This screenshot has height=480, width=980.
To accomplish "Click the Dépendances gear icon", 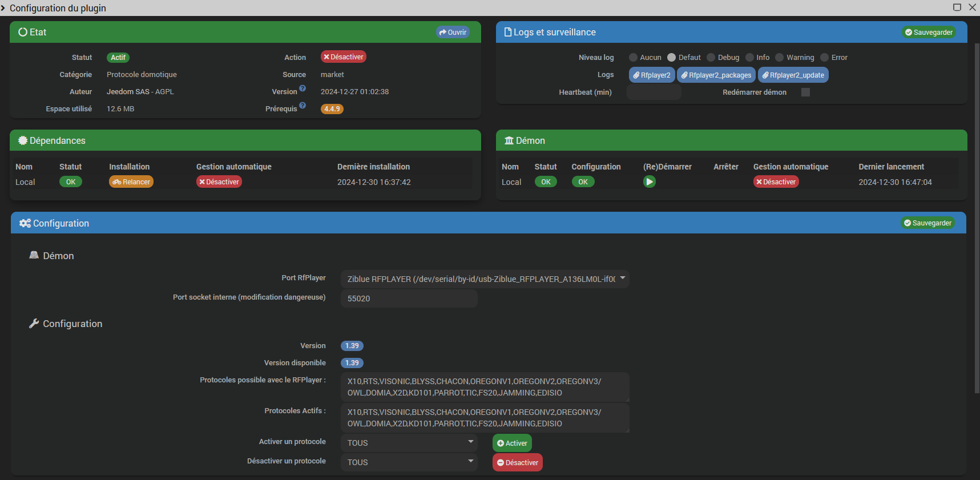I will 23,140.
